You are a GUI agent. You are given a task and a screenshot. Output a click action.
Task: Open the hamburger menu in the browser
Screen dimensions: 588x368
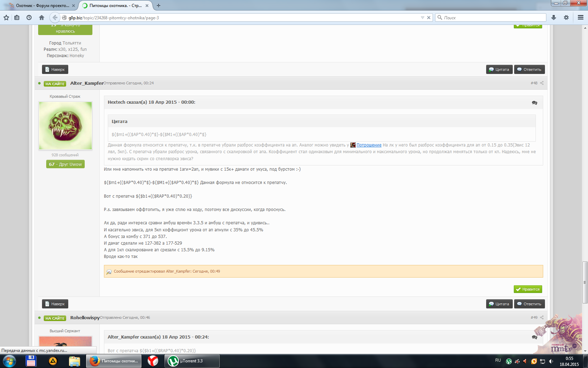click(581, 18)
